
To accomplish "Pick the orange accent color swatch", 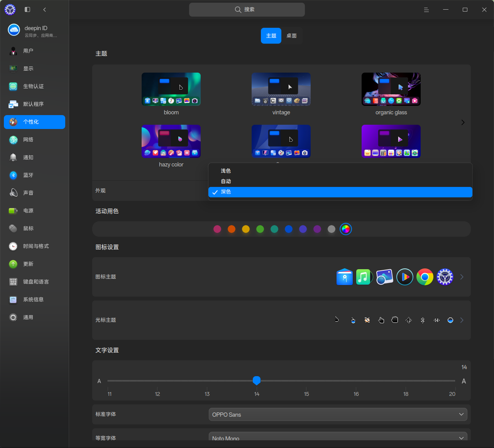I will tap(232, 229).
